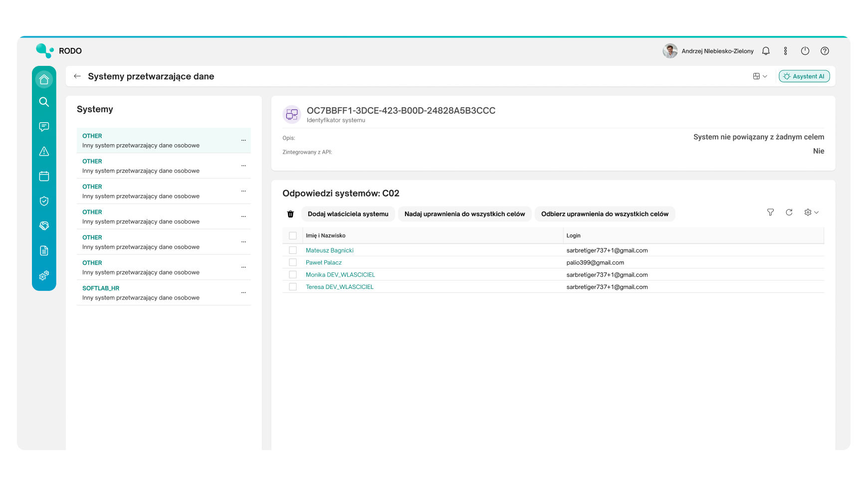Viewport: 868px width, 497px height.
Task: Click the home icon in sidebar
Action: point(44,79)
